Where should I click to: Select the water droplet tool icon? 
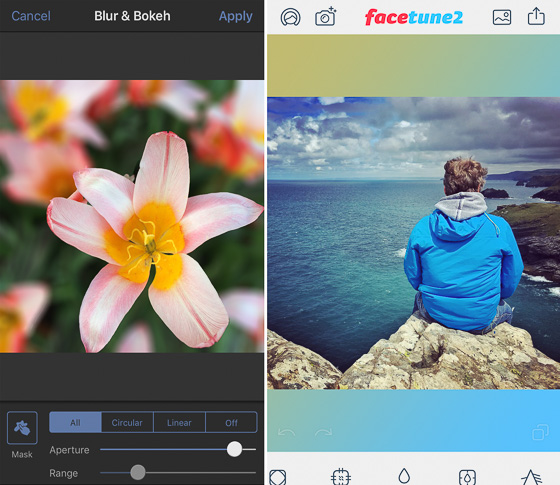(404, 476)
